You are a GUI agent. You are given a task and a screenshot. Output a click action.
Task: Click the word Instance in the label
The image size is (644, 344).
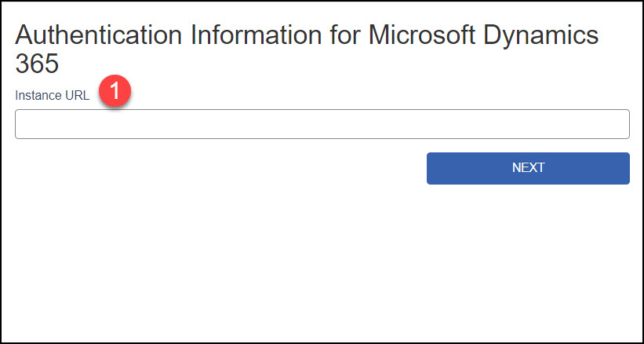pos(38,95)
